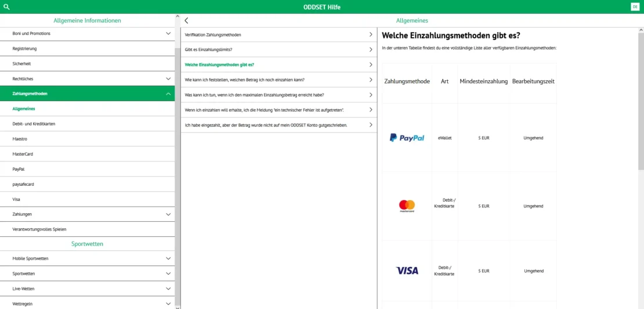This screenshot has height=309, width=644.
Task: Click the DE language selector
Action: pos(635,7)
